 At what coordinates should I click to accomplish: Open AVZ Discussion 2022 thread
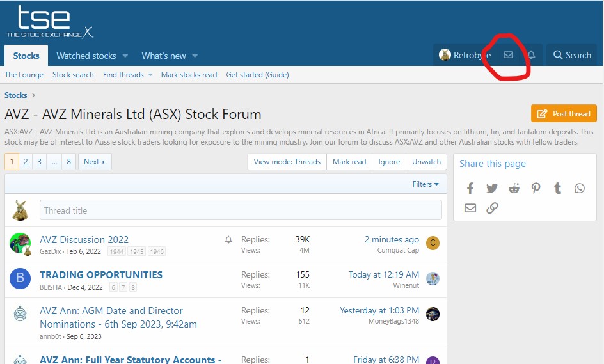coord(84,240)
